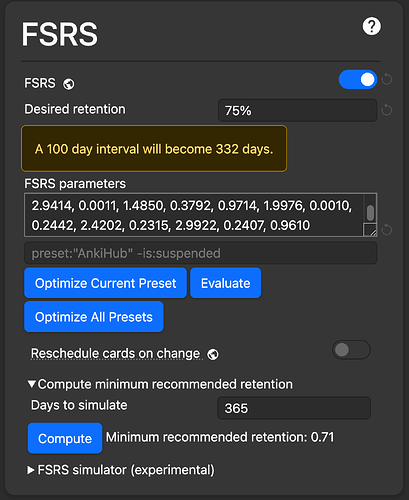Click the Evaluate button
Image resolution: width=409 pixels, height=500 pixels.
click(x=226, y=283)
